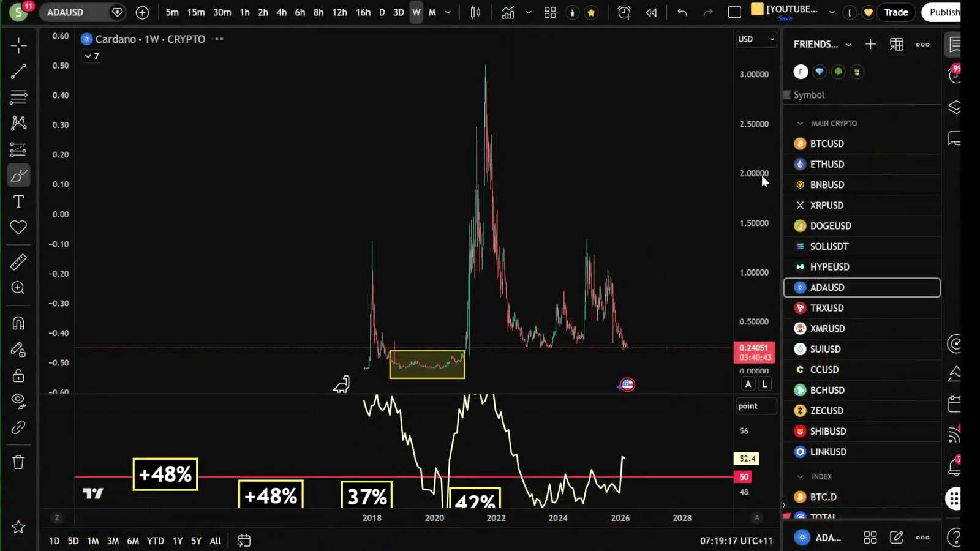This screenshot has height=551, width=980.
Task: Select LINKUSD in the watchlist
Action: click(x=862, y=452)
